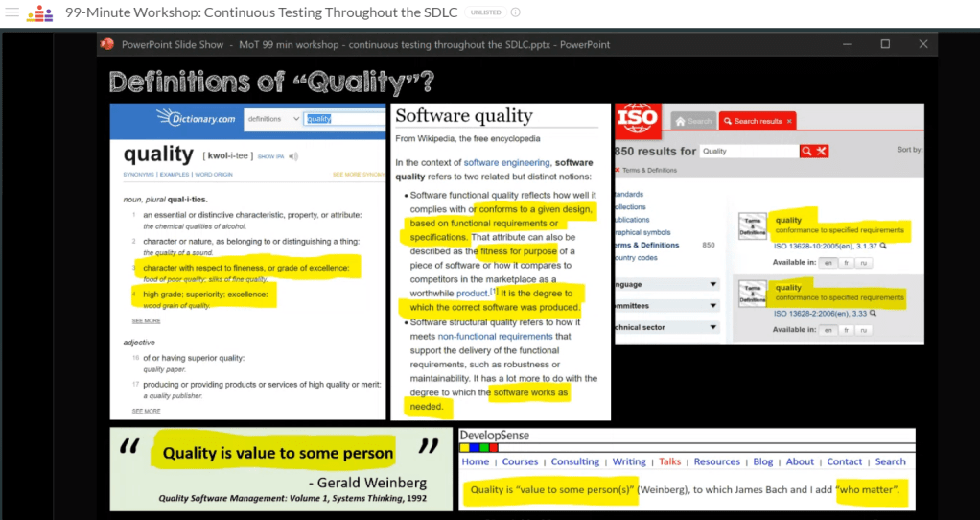
Task: Click the PowerPoint app icon in title bar
Action: [107, 44]
